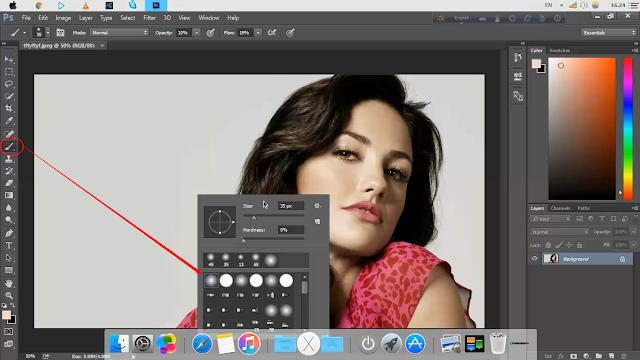The height and width of the screenshot is (360, 640).
Task: Hide the Background layer with eye icon
Action: click(x=534, y=259)
